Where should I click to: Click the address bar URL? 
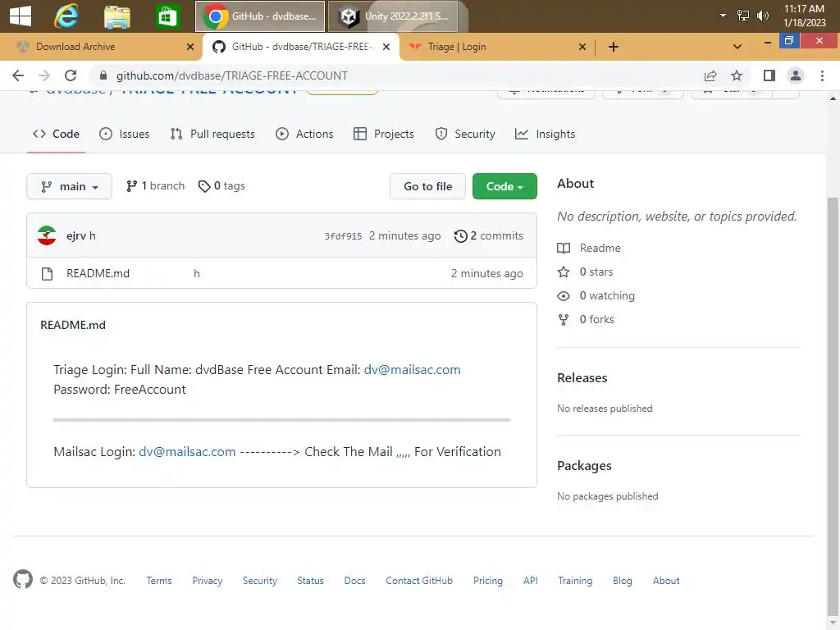(x=231, y=75)
